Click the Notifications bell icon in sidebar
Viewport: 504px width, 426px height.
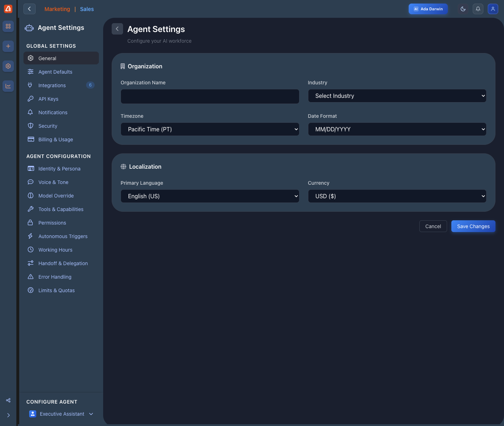click(31, 112)
